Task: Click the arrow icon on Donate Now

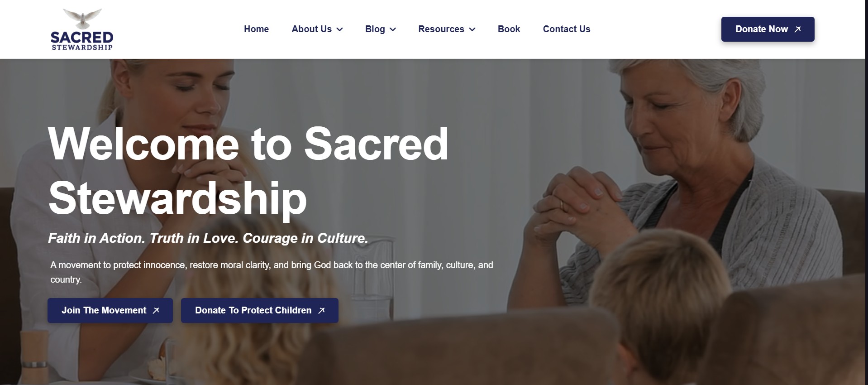Action: (798, 29)
